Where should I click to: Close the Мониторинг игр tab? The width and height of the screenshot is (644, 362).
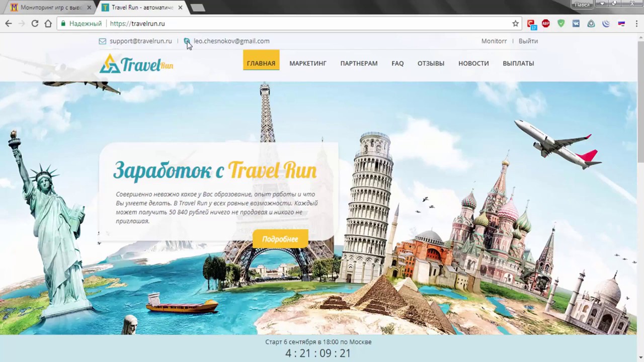point(89,8)
